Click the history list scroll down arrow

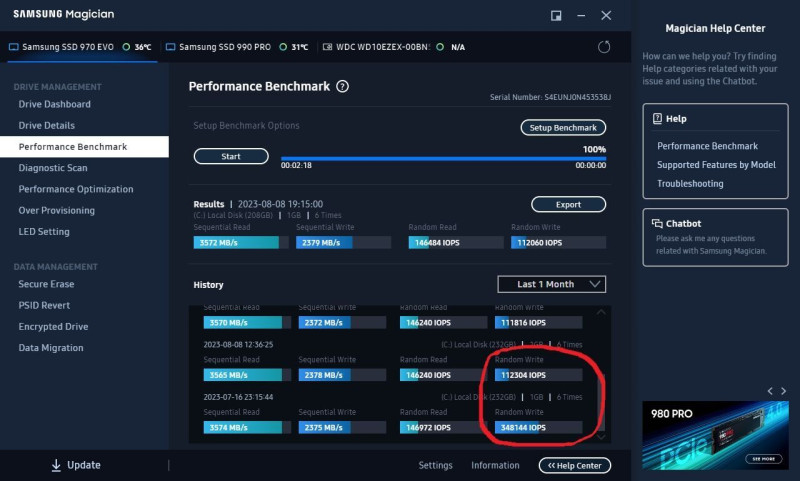[x=601, y=437]
